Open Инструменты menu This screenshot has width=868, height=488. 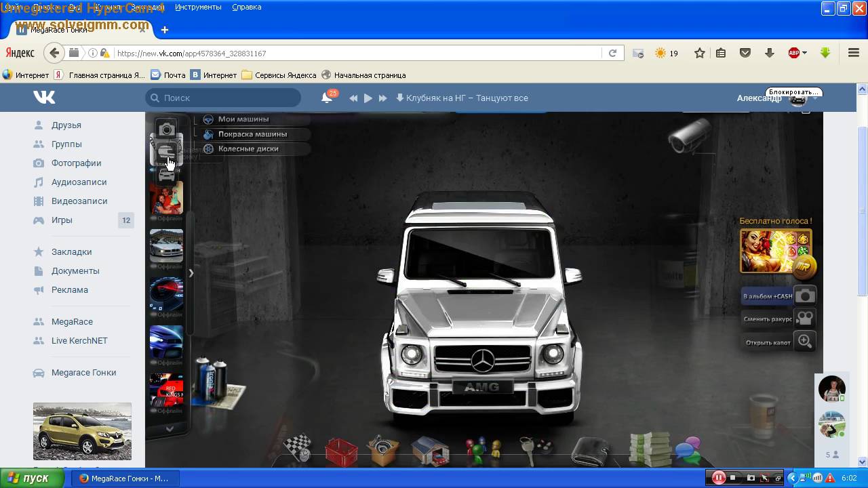(x=198, y=7)
